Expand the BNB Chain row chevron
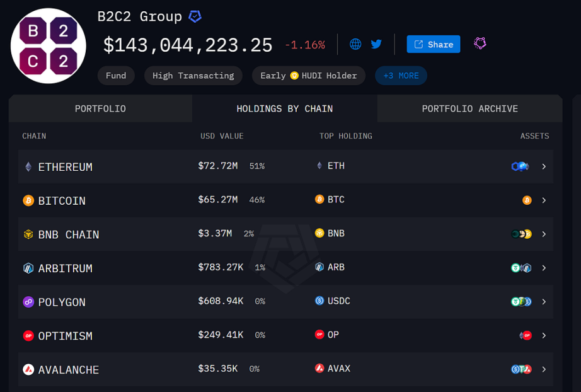The height and width of the screenshot is (392, 581). tap(544, 234)
